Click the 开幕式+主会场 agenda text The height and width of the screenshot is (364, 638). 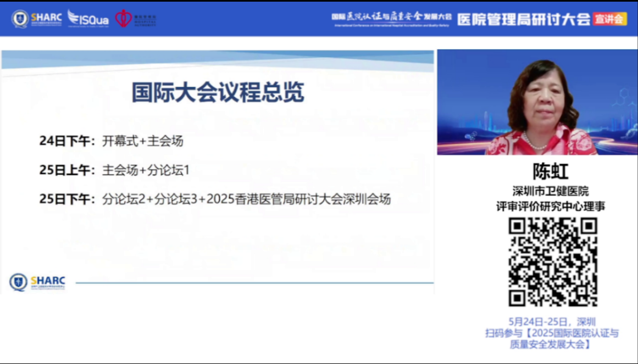143,141
